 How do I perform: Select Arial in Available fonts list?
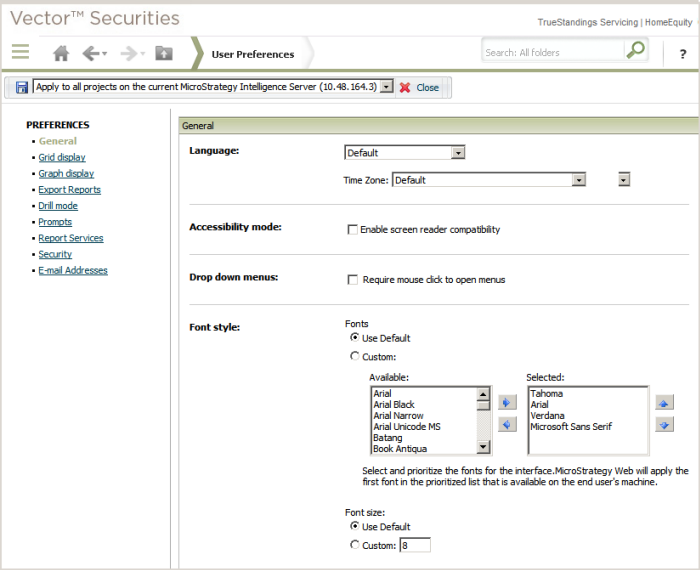382,393
